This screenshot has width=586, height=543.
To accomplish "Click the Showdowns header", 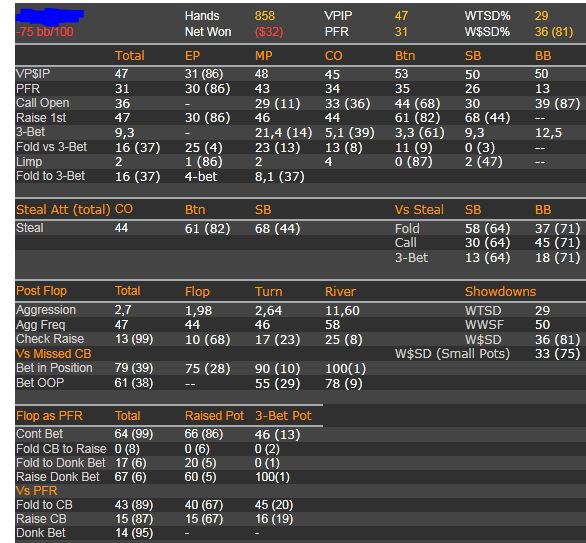I will pyautogui.click(x=500, y=291).
